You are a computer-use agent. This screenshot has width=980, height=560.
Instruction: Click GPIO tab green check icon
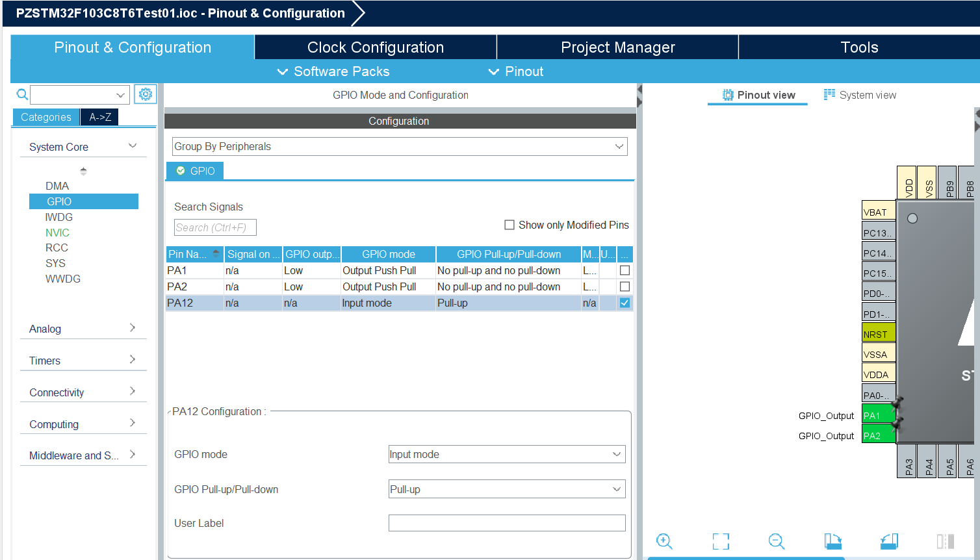pos(181,171)
